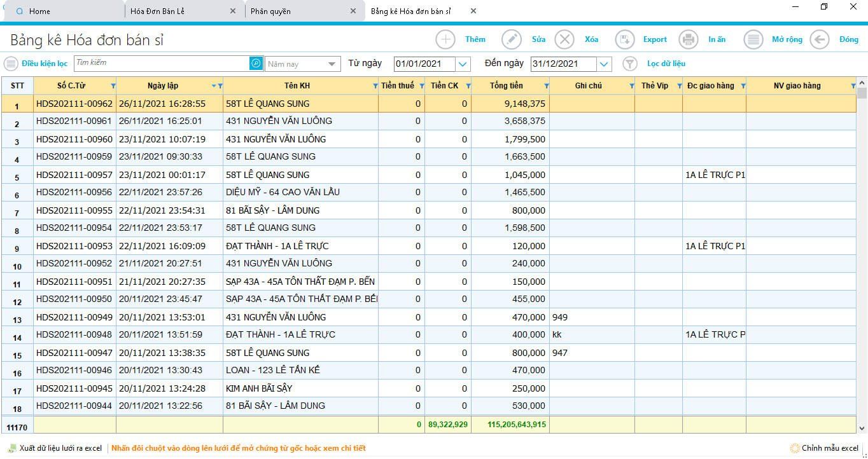Click the Lọc dữ liệu funnel icon
Screen dimensions: 868x459
pos(629,64)
